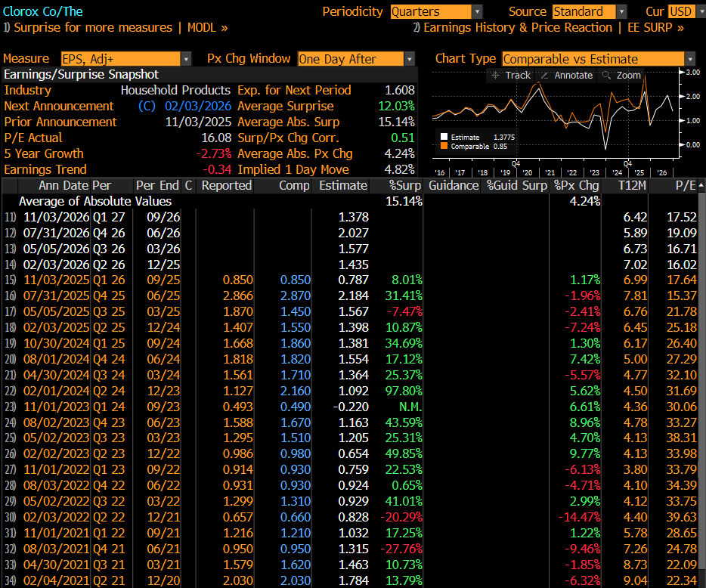Click the white Estimate legend swatch
The height and width of the screenshot is (588, 706).
444,137
